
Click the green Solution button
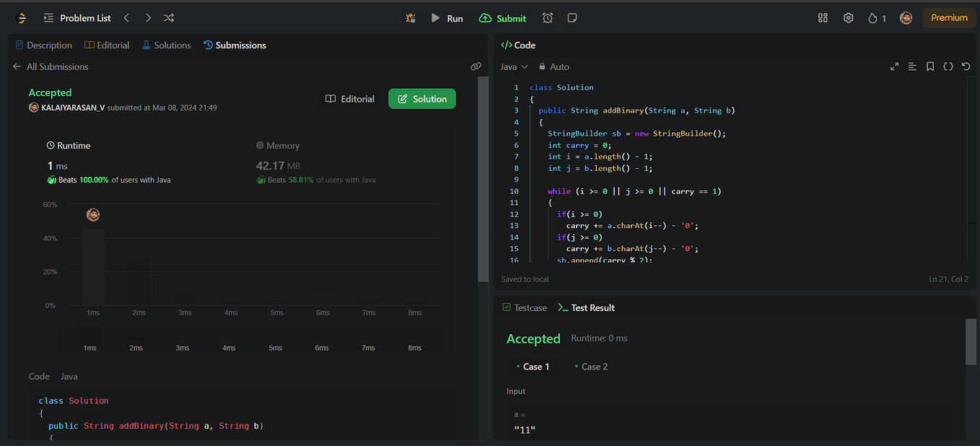[422, 99]
